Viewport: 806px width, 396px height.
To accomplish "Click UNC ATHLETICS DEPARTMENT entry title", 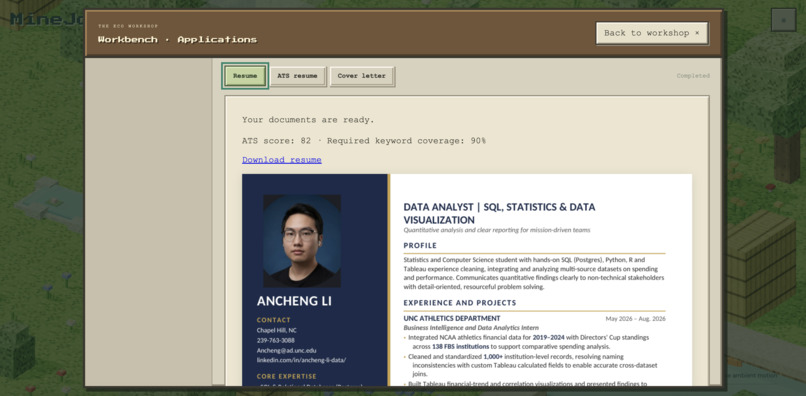I will point(452,318).
